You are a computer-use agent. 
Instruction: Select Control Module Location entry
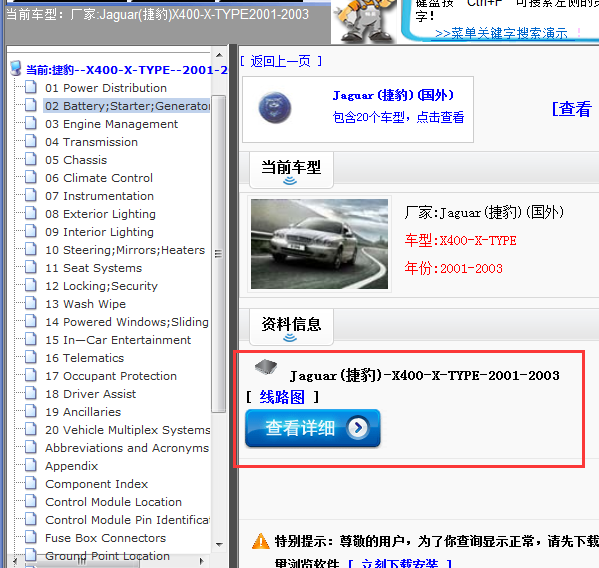(113, 502)
